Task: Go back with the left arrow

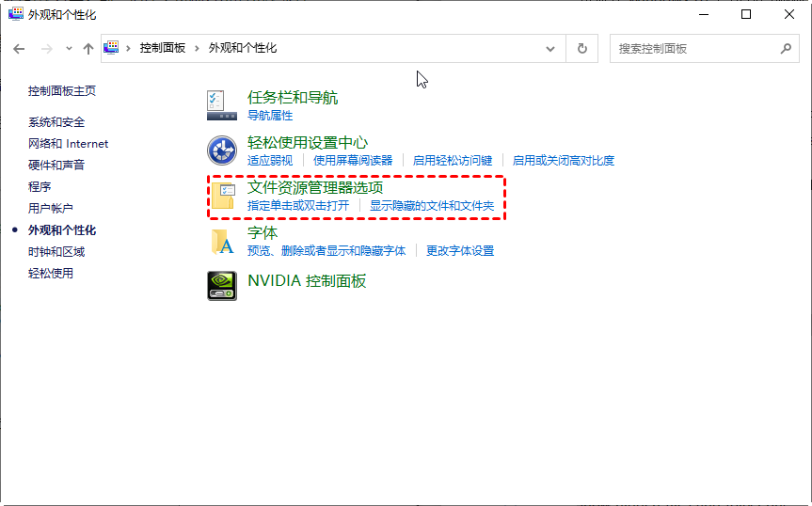Action: 19,49
